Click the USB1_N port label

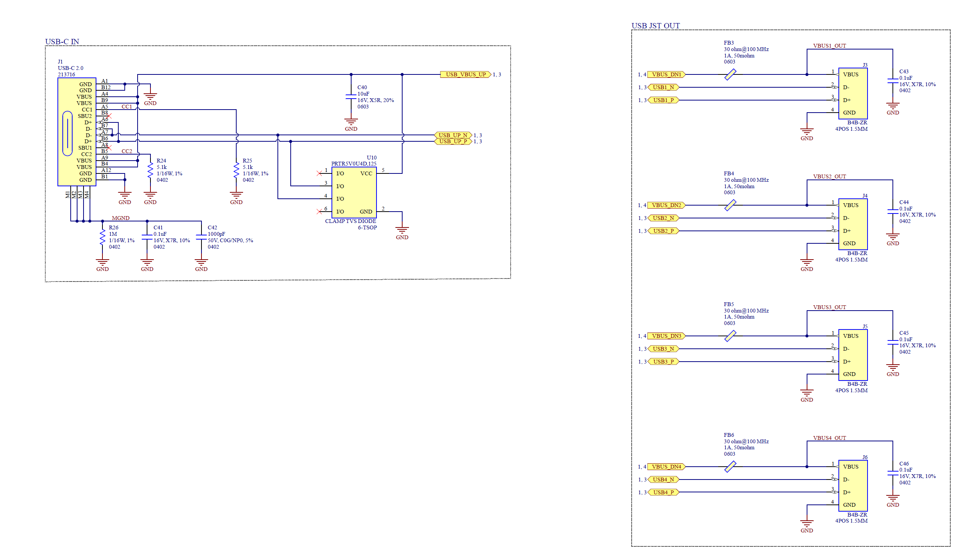pyautogui.click(x=663, y=88)
